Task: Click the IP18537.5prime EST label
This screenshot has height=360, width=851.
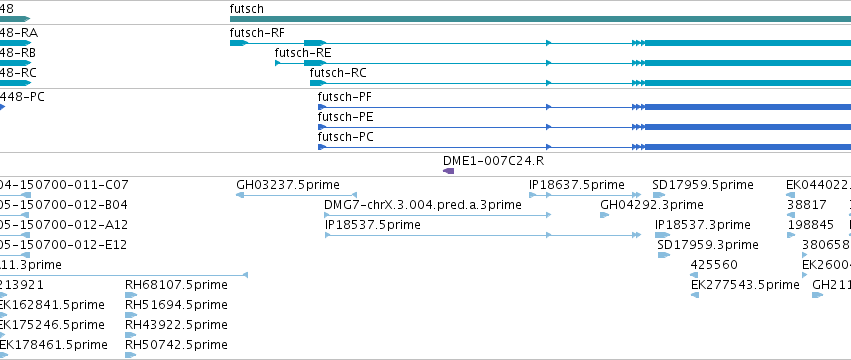Action: (372, 225)
